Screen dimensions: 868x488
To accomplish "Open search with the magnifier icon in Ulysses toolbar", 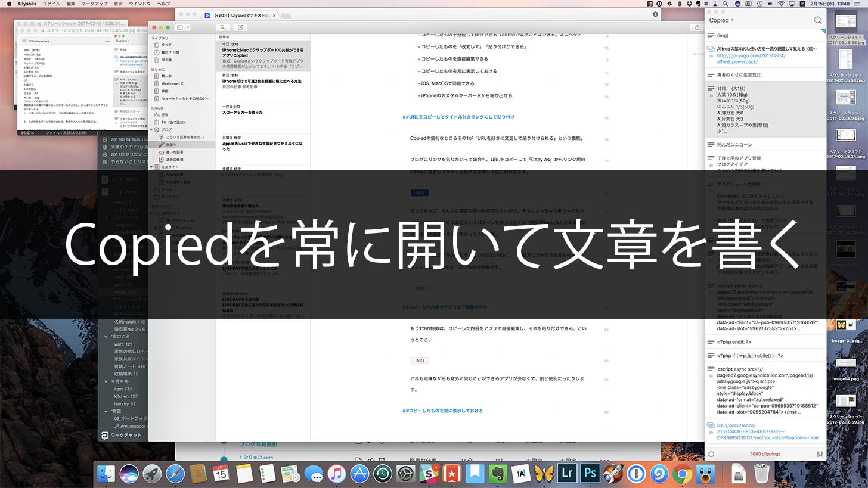I will click(223, 27).
